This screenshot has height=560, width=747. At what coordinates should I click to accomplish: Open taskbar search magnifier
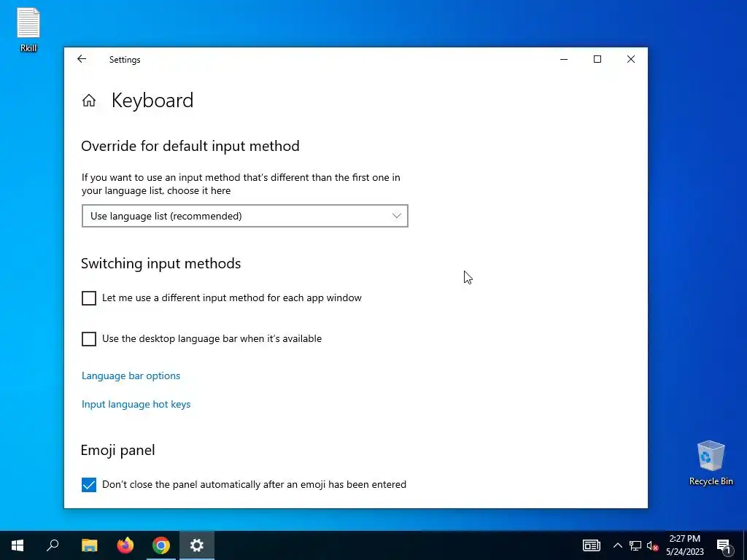(x=53, y=545)
